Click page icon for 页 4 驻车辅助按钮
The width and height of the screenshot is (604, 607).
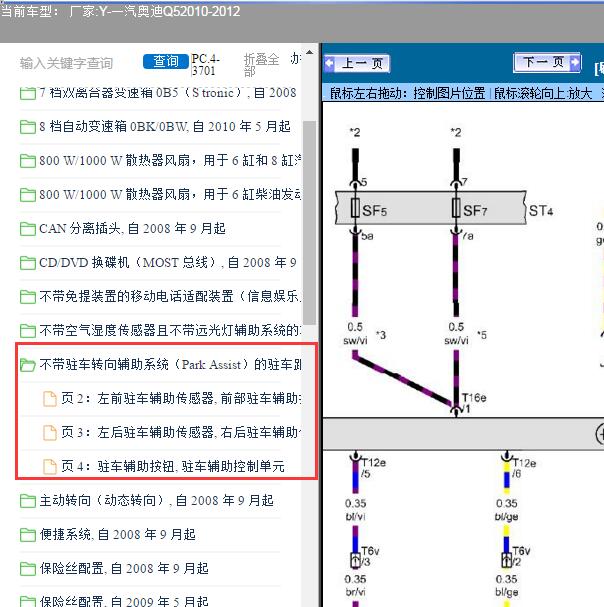[50, 467]
